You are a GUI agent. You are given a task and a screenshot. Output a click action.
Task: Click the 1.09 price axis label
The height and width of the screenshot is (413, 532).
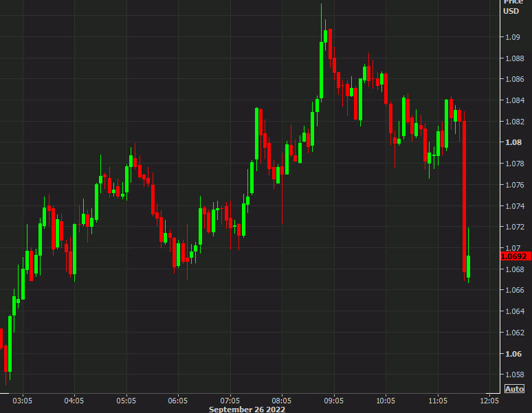point(513,37)
